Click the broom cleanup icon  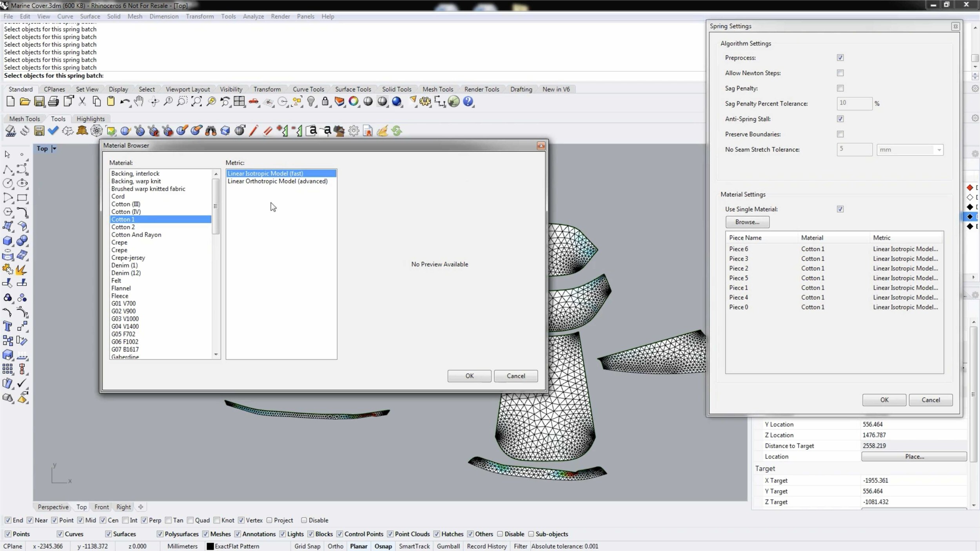(382, 130)
